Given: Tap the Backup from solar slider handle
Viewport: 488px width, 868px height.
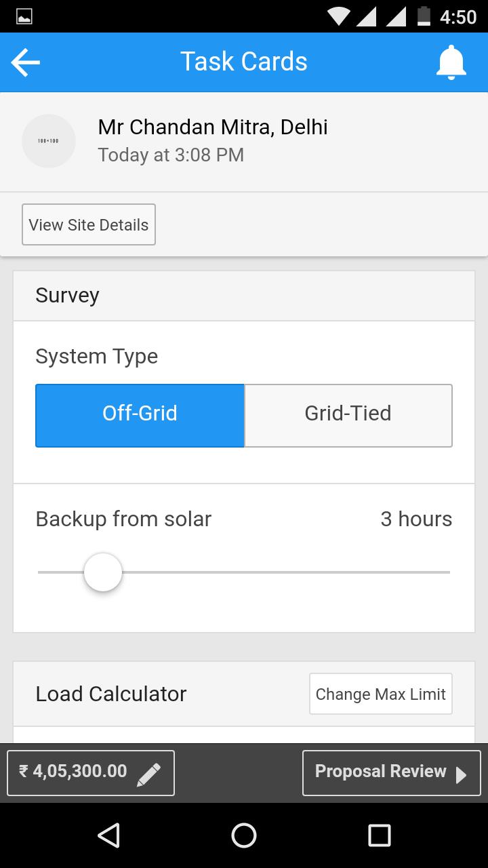Looking at the screenshot, I should [x=103, y=572].
